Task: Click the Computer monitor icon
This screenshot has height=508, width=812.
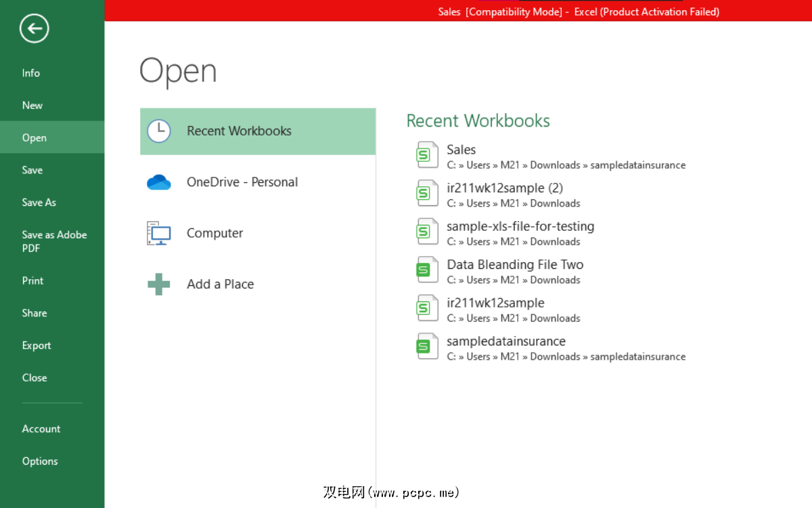Action: click(x=159, y=233)
